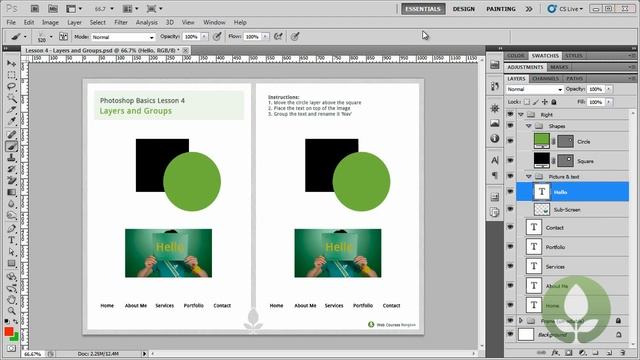This screenshot has width=640, height=360.
Task: Click the brush Flow value field
Action: click(252, 37)
